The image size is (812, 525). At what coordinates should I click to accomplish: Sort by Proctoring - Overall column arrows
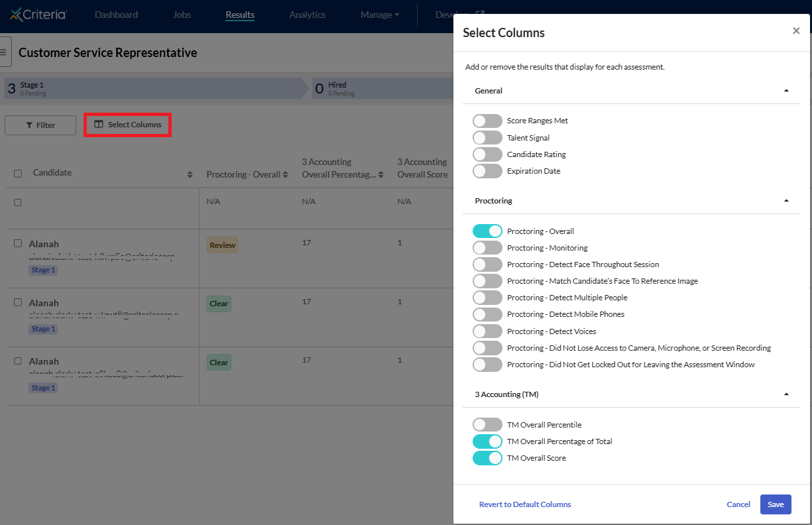coord(286,175)
